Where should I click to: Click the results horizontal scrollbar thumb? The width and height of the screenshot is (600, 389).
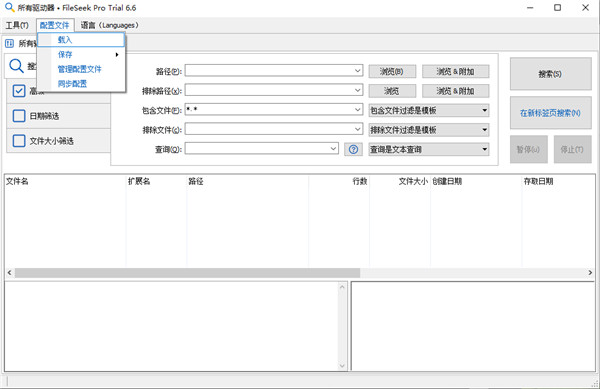click(x=187, y=273)
